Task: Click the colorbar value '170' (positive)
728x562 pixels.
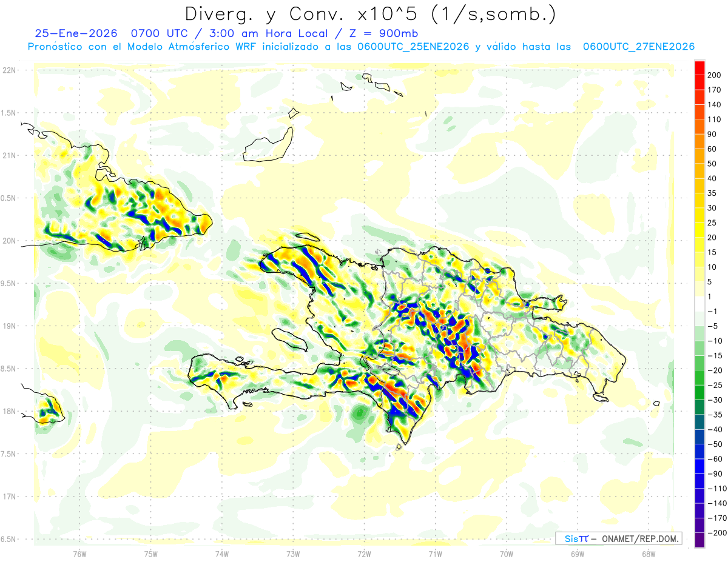Action: point(715,90)
